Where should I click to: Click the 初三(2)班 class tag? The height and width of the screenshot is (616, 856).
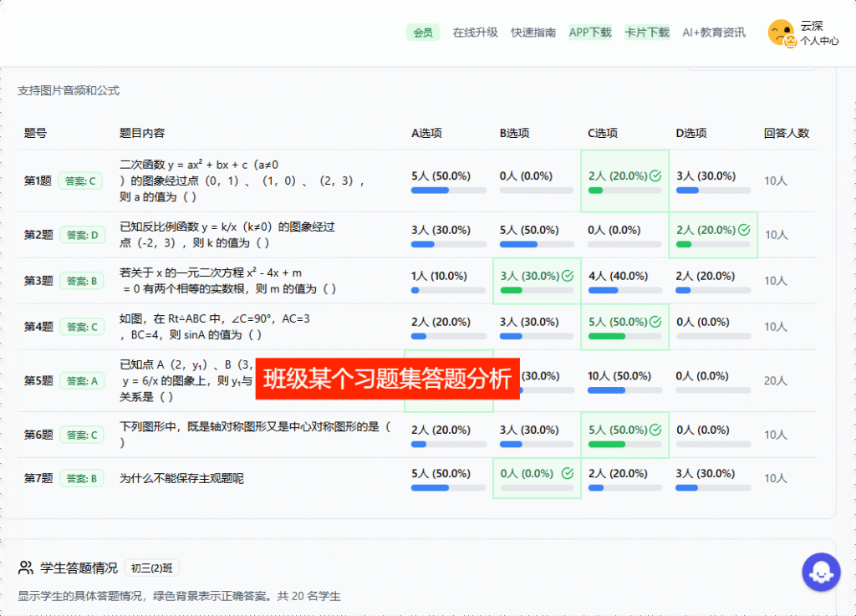point(151,568)
